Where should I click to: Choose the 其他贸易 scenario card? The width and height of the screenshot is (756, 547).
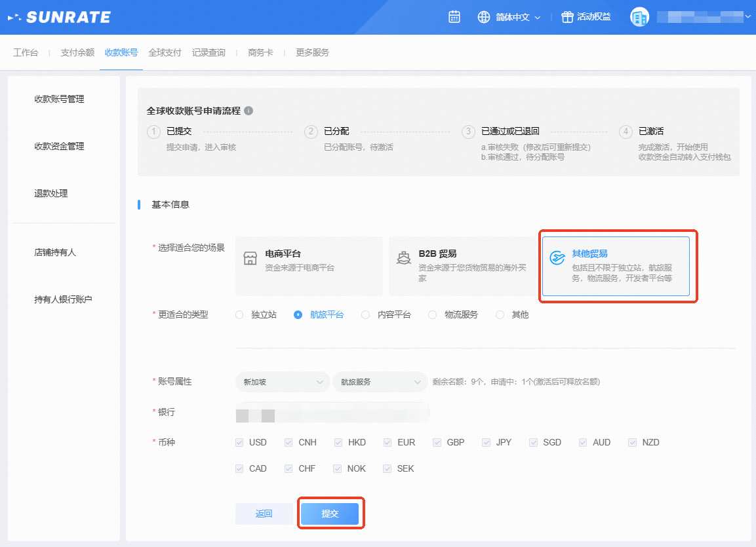616,267
